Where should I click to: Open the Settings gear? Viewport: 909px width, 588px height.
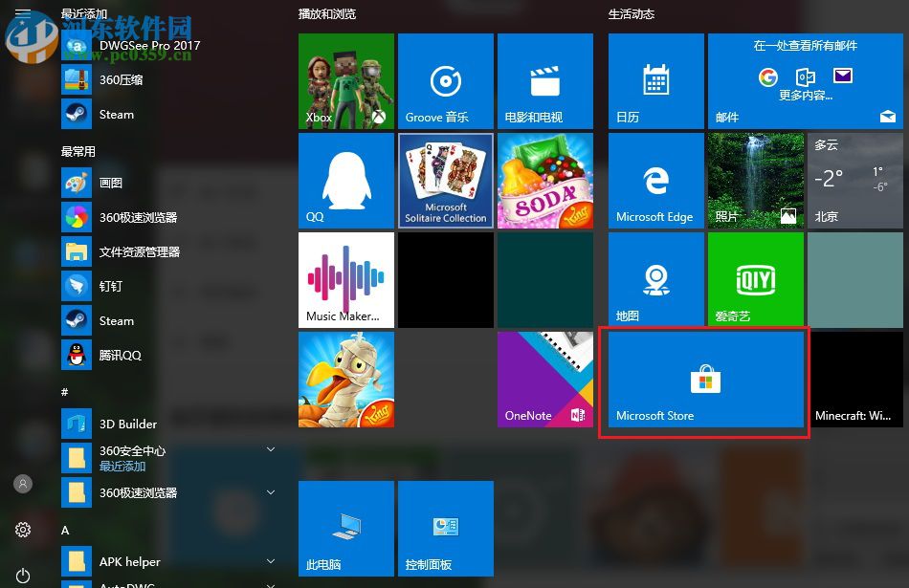[x=23, y=529]
